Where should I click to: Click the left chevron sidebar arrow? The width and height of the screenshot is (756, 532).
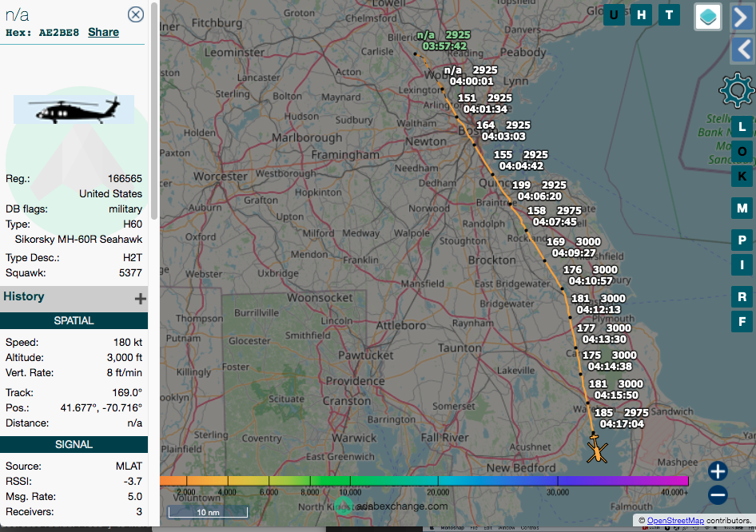(x=742, y=50)
